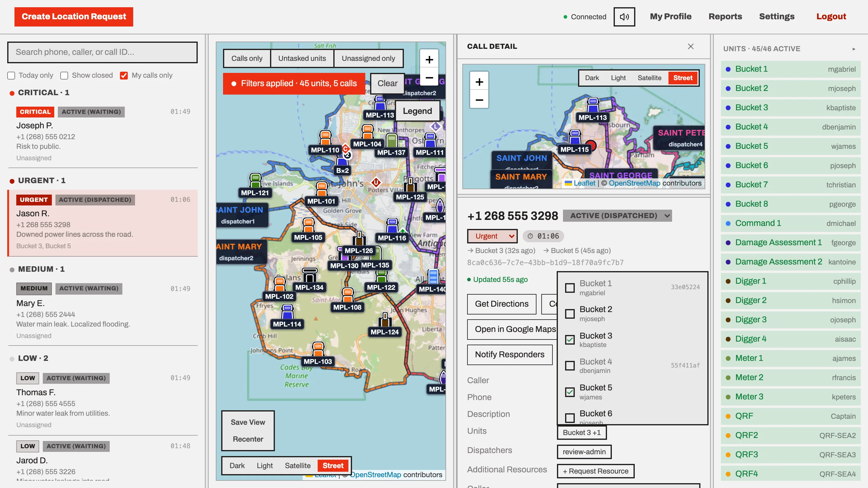
Task: Click the urgent call marker near Potters Village
Action: [376, 182]
